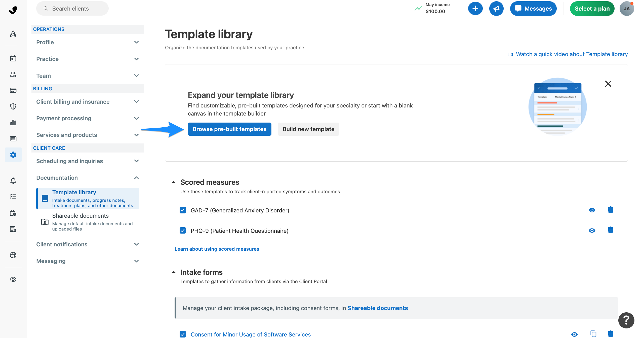Open the reminders bell icon in sidebar
This screenshot has width=644, height=338.
(x=13, y=180)
